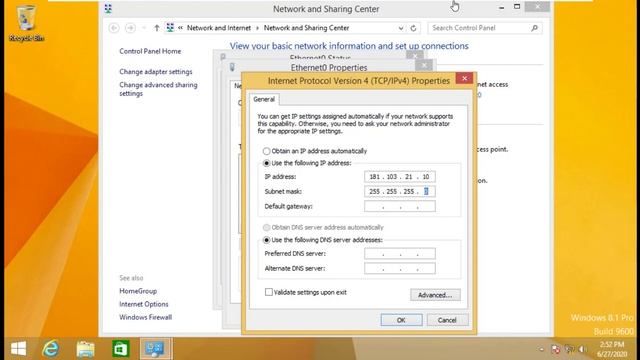Click the Cancel button
Viewport: 640px width, 360px height.
pyautogui.click(x=447, y=320)
